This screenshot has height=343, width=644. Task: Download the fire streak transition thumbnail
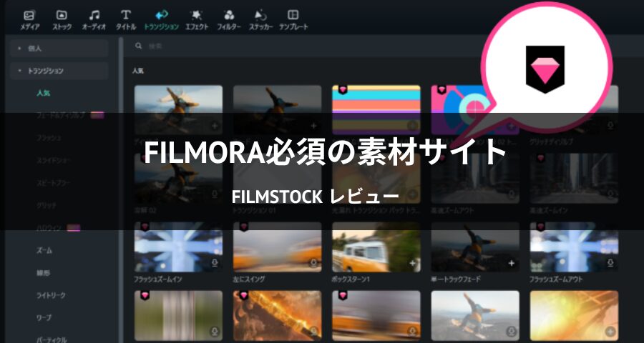tap(313, 331)
